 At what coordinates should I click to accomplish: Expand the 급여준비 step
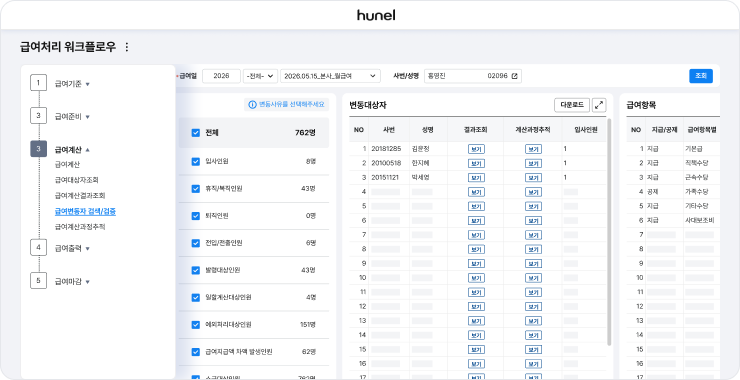pyautogui.click(x=88, y=117)
